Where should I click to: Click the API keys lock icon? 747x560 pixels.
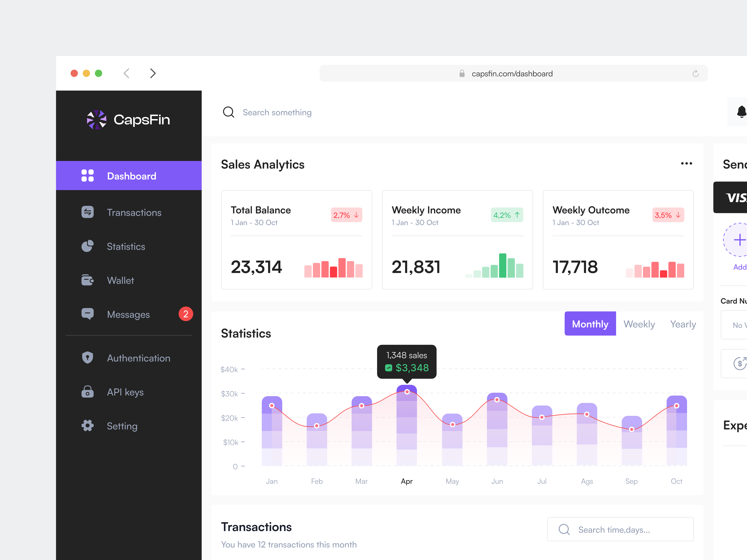click(87, 392)
